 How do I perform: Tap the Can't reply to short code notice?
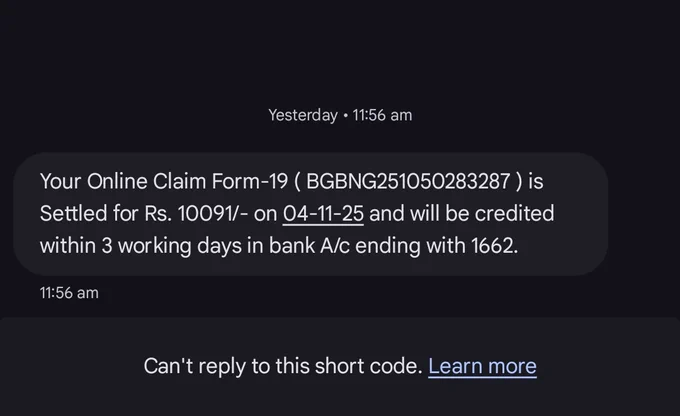click(x=283, y=366)
